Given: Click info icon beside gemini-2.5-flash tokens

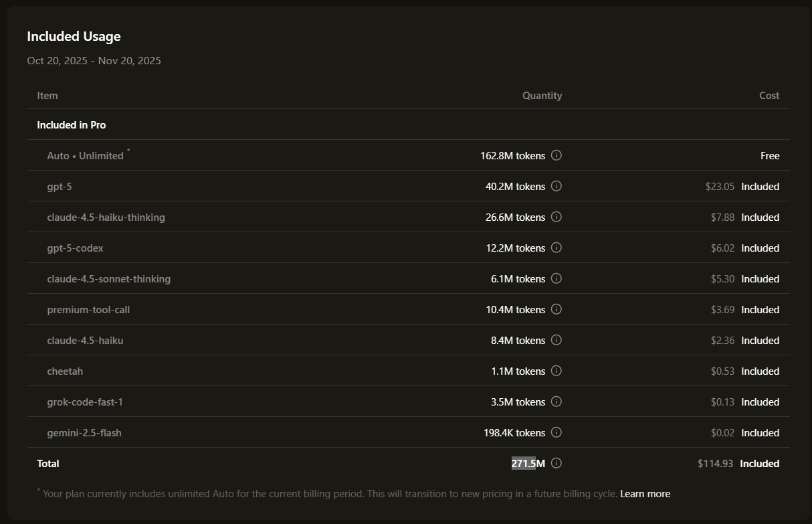Looking at the screenshot, I should [x=556, y=432].
